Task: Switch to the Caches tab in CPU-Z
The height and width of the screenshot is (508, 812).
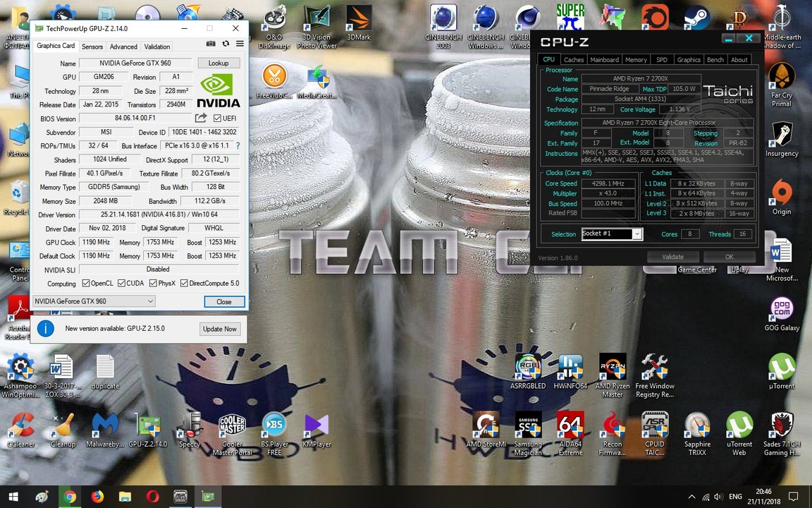Action: pos(573,59)
